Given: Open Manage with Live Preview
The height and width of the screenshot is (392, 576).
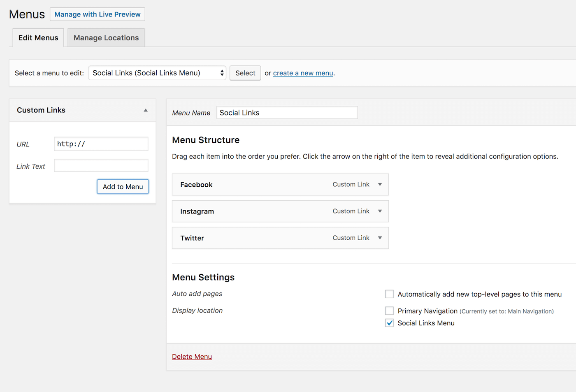Looking at the screenshot, I should pyautogui.click(x=98, y=14).
